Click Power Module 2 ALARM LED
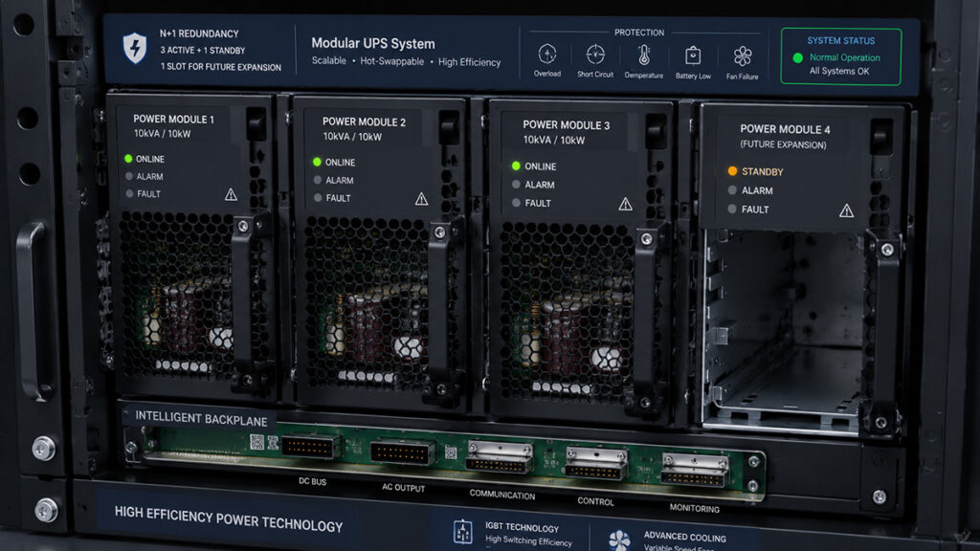 (x=318, y=180)
